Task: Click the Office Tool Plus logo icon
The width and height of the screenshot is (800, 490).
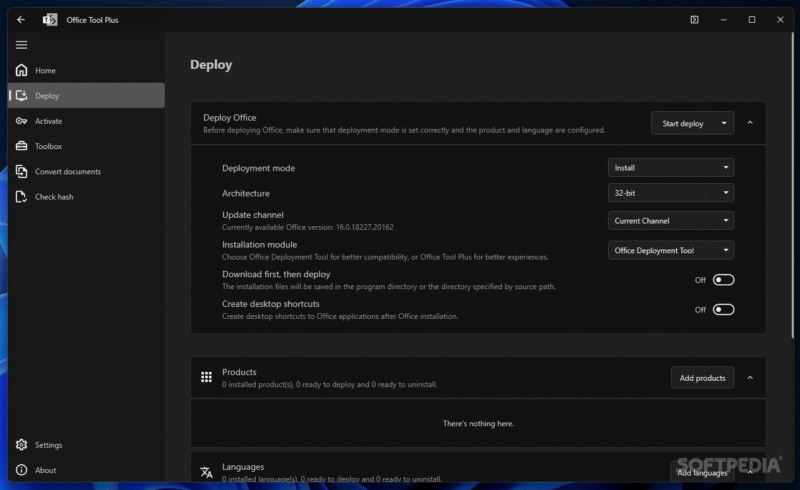Action: click(49, 20)
